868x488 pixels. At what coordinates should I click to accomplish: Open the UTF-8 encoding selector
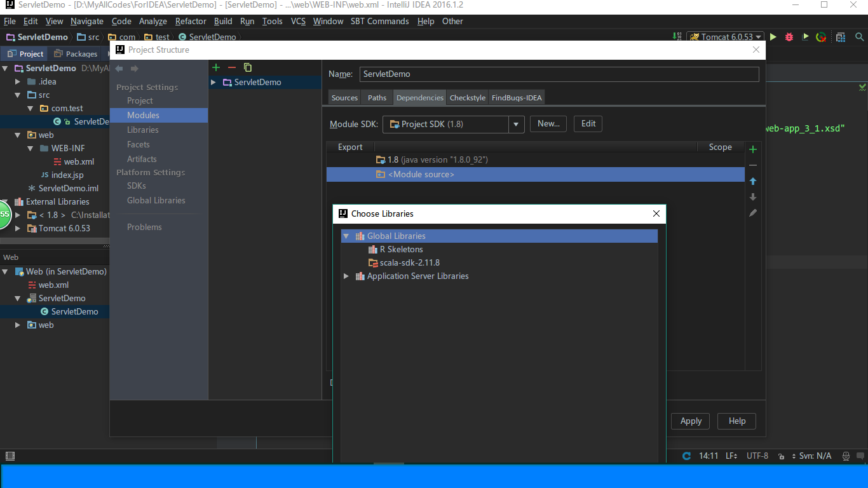pyautogui.click(x=757, y=456)
